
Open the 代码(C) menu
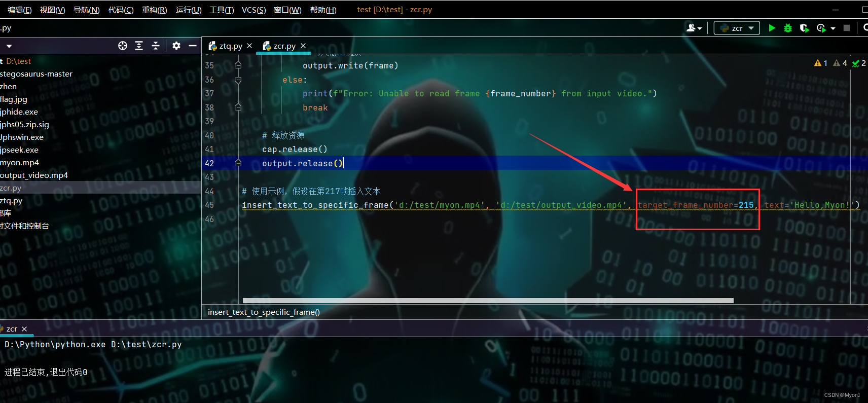pos(121,10)
